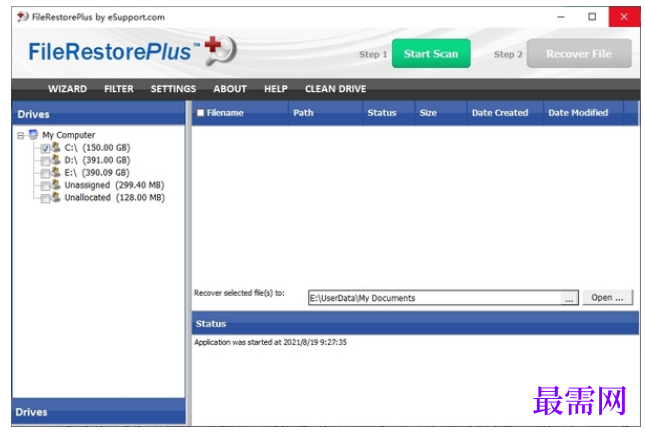Select the D:\ (391.00 GB) entry
The image size is (645, 432).
tap(97, 160)
